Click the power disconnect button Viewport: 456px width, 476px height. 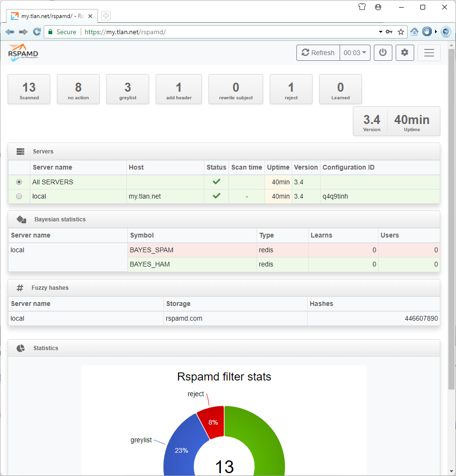[x=383, y=53]
